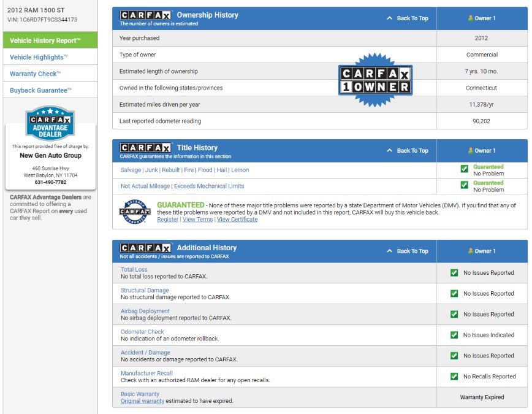Click CARFAX logo in Title History header
This screenshot has height=414, width=532.
tap(145, 148)
